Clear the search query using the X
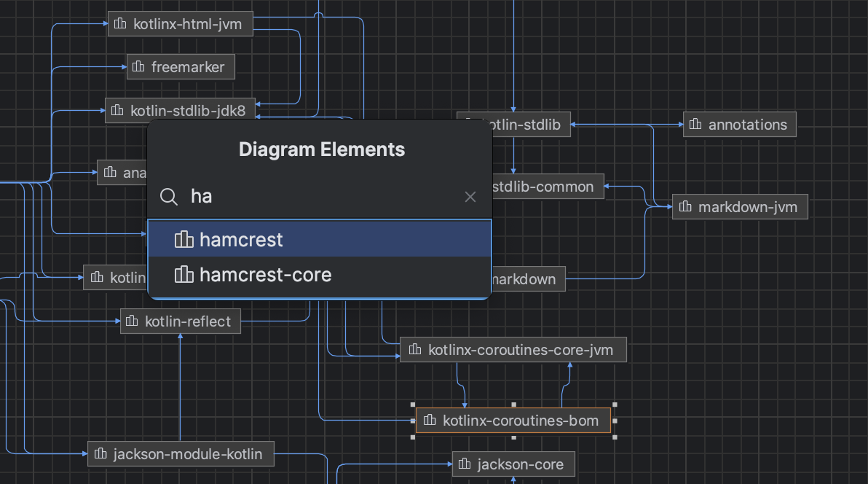The height and width of the screenshot is (484, 868). pyautogui.click(x=470, y=196)
